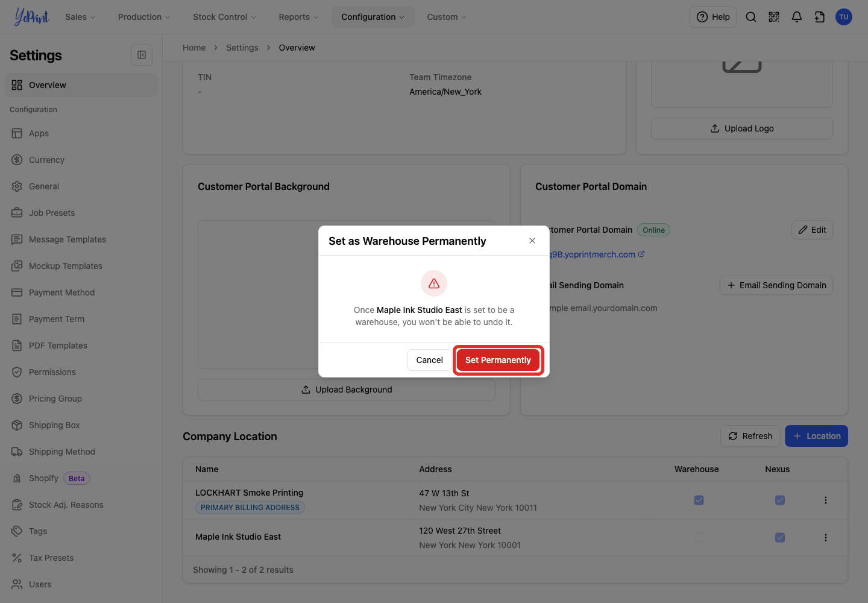Open the TU user avatar menu
868x603 pixels.
pyautogui.click(x=844, y=17)
